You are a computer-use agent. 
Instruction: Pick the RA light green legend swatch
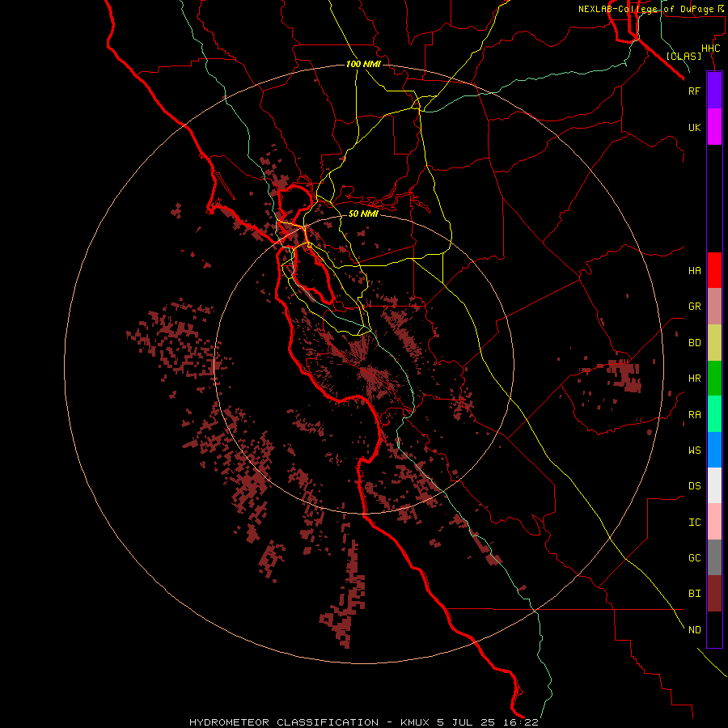click(x=714, y=414)
